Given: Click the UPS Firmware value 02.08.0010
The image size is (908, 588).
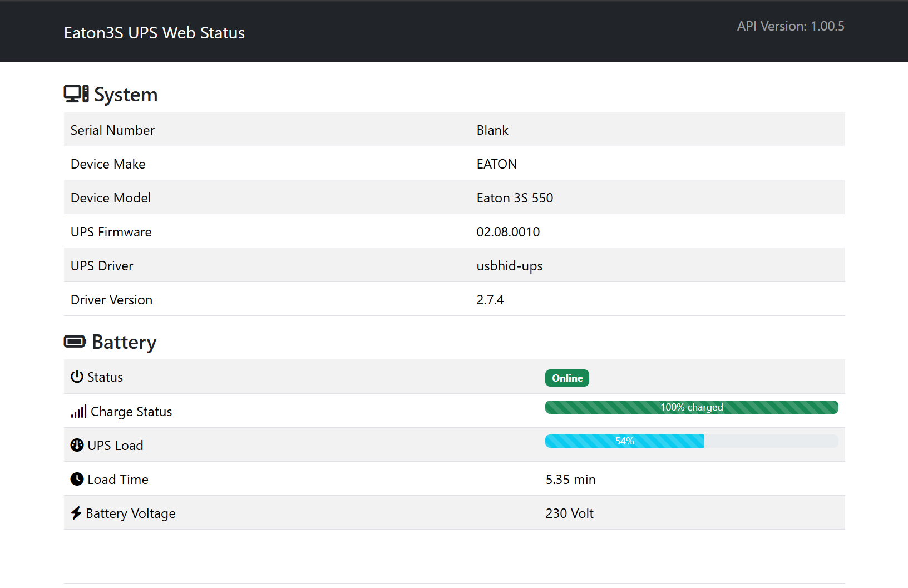Looking at the screenshot, I should 508,232.
